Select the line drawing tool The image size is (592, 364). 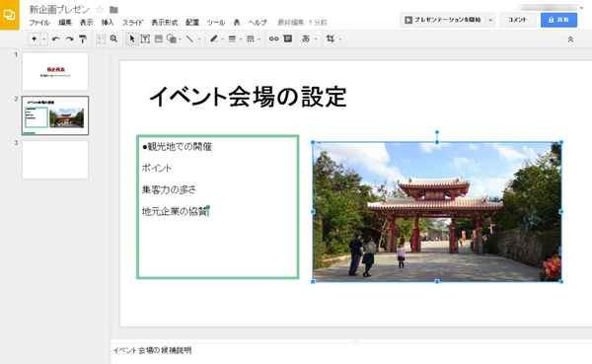point(189,38)
